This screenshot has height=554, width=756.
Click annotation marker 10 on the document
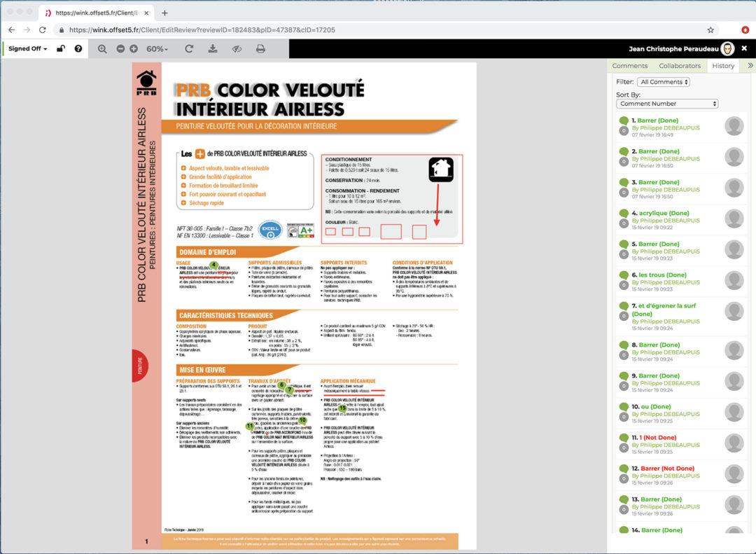coord(302,420)
